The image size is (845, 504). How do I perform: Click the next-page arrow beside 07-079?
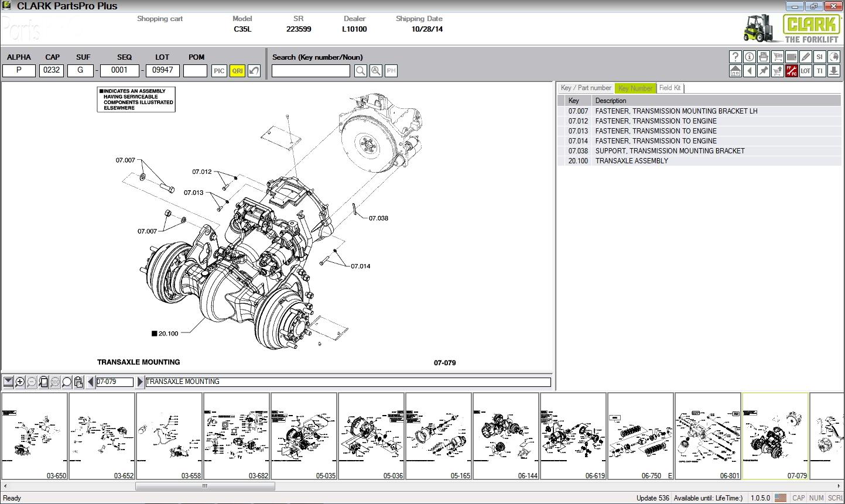140,382
